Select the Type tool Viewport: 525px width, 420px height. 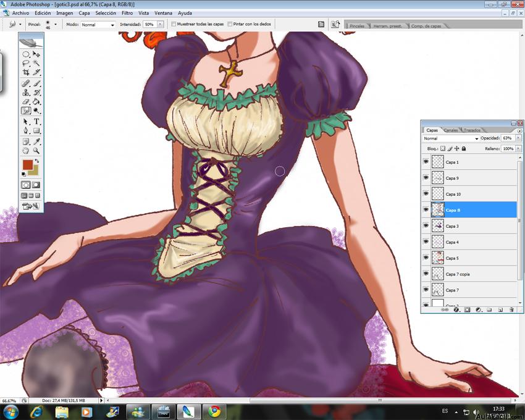(x=36, y=122)
